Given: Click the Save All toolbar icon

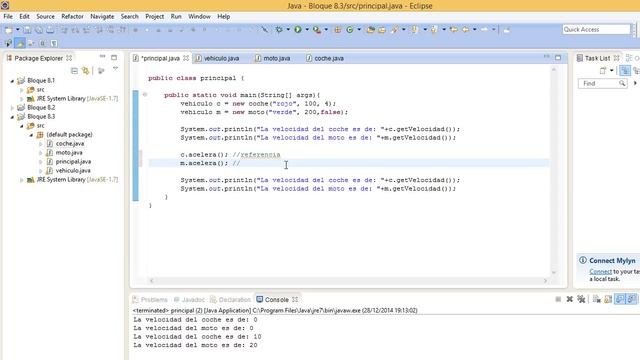Looking at the screenshot, I should coord(38,30).
